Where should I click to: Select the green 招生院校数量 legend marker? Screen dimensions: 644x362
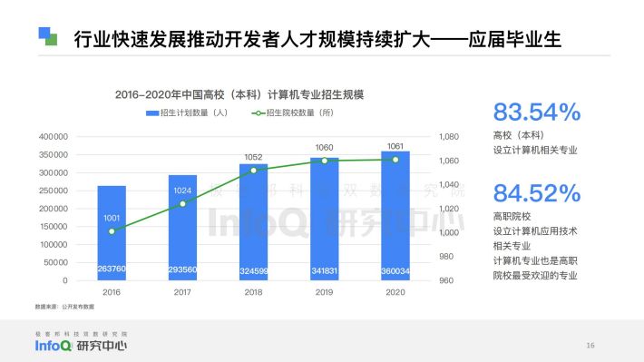pyautogui.click(x=259, y=113)
